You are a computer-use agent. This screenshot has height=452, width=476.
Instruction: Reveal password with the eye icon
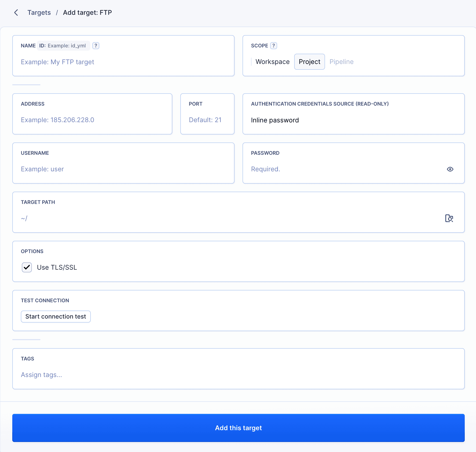[x=450, y=169]
